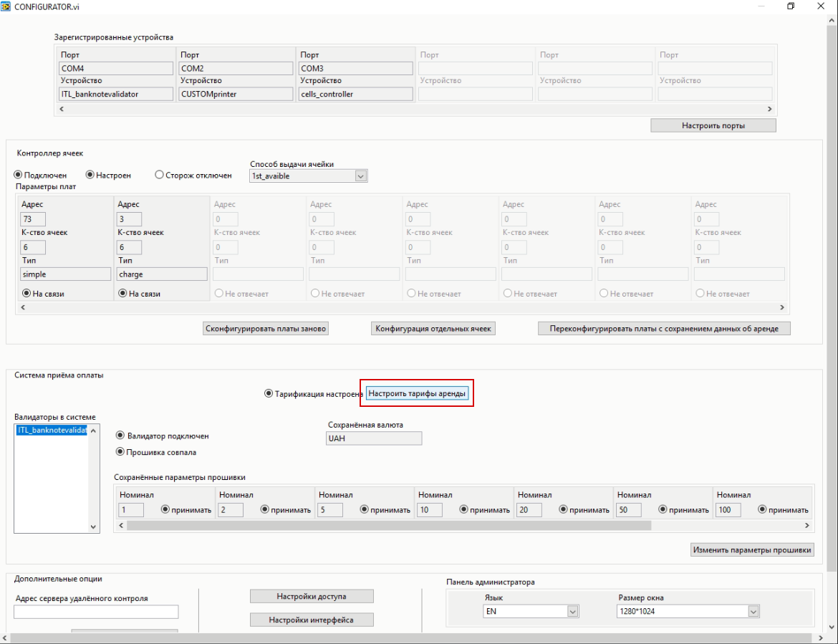Open Настроить тарифы аренды settings
Image resolution: width=838 pixels, height=644 pixels.
pos(417,393)
